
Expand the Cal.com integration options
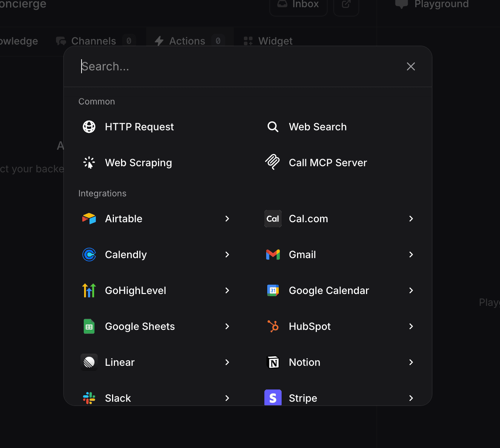point(411,219)
